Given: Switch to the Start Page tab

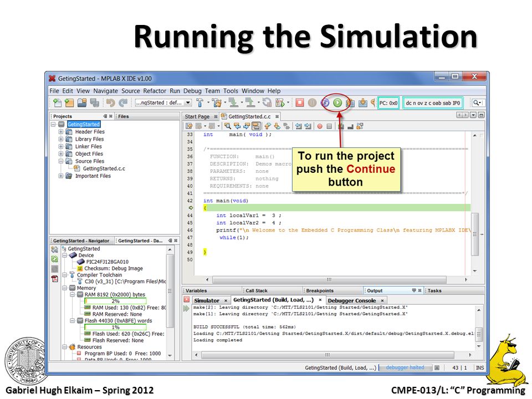Looking at the screenshot, I should point(197,116).
